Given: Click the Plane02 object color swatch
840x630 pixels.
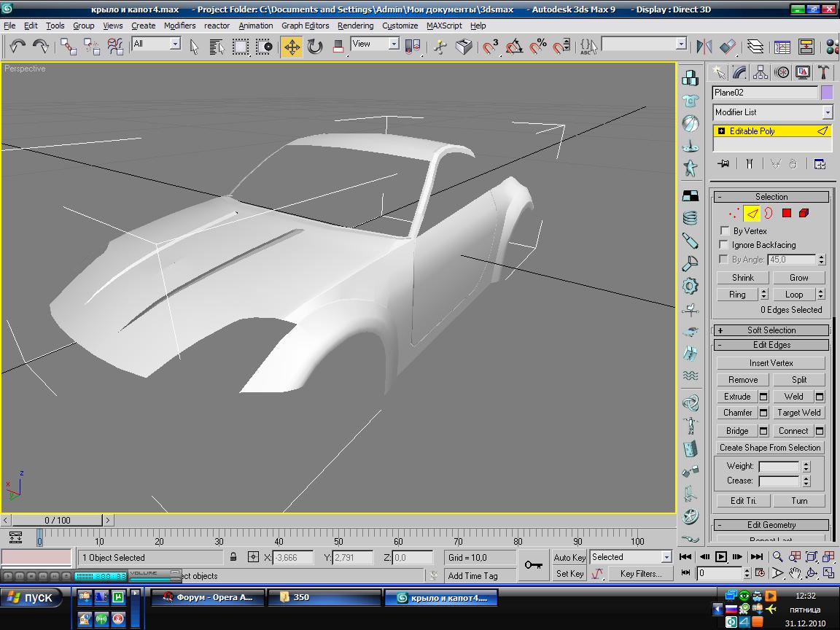Looking at the screenshot, I should pyautogui.click(x=826, y=93).
